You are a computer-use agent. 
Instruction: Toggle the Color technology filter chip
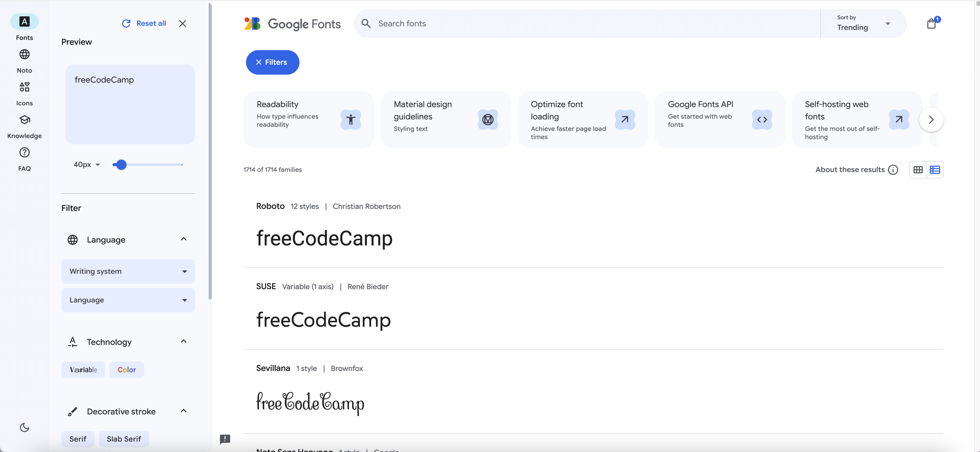coord(127,369)
